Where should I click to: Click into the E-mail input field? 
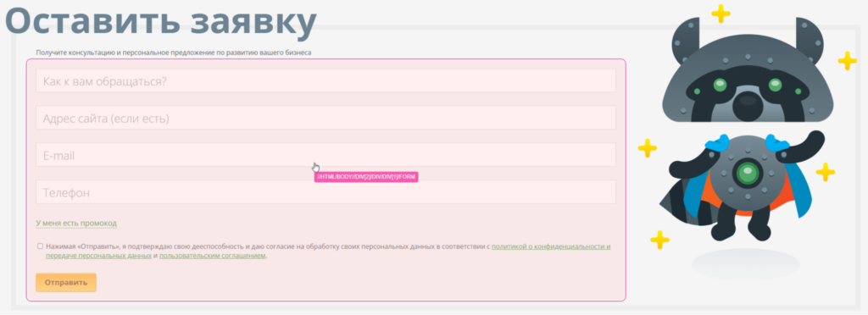[325, 155]
